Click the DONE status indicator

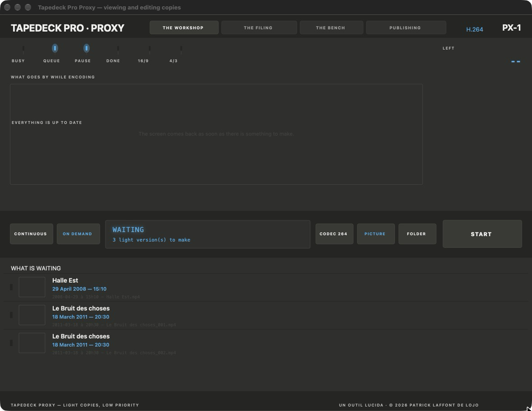point(118,49)
